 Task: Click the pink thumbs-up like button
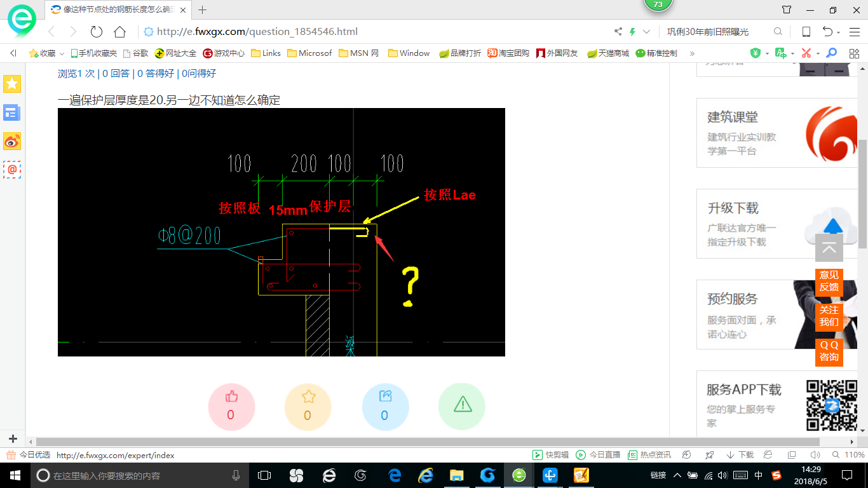231,406
